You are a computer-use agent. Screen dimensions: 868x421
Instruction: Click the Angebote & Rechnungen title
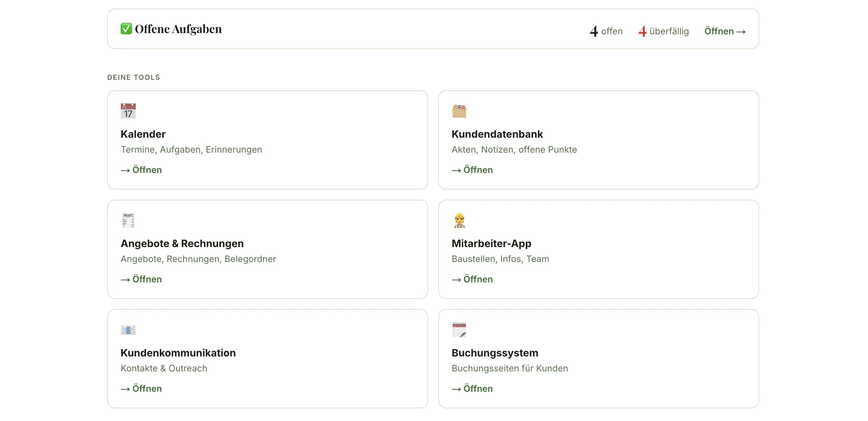tap(182, 244)
